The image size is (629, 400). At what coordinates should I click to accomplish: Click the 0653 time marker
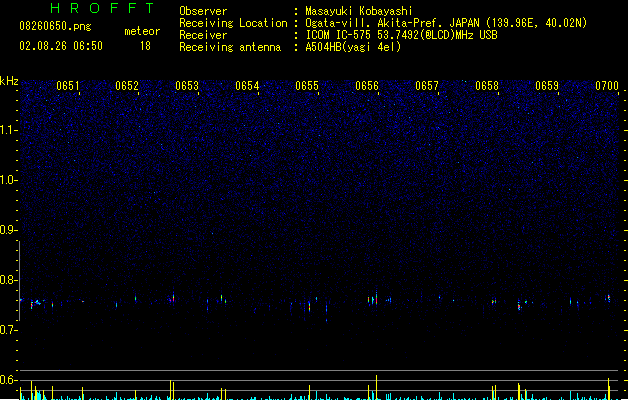point(187,86)
